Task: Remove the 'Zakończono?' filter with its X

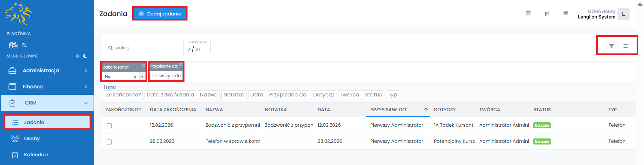Action: tap(143, 66)
